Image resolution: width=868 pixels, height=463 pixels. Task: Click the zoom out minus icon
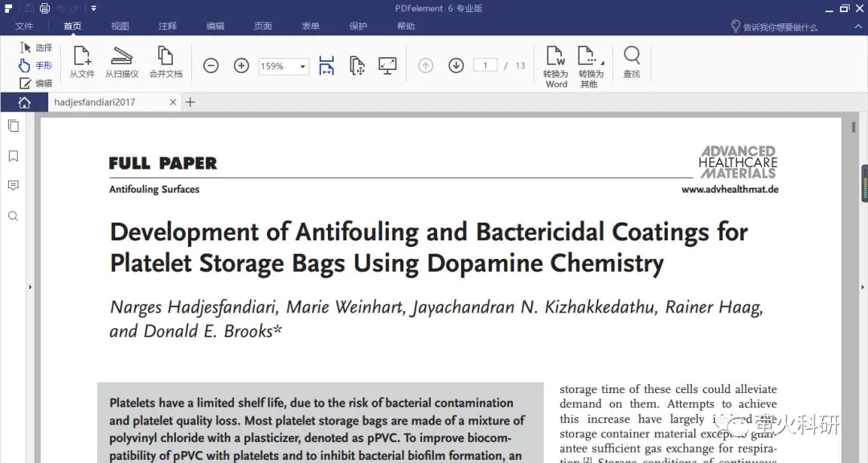211,66
